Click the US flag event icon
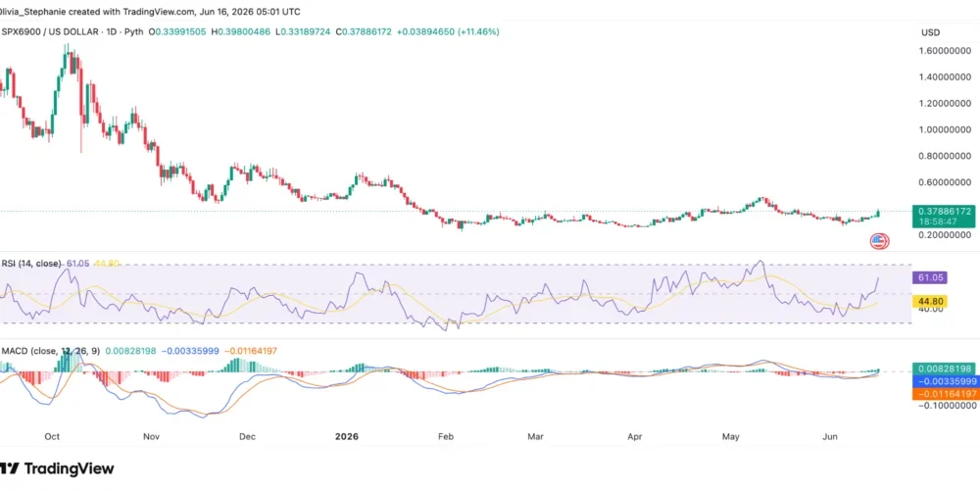Viewport: 980px width, 491px height. 879,241
